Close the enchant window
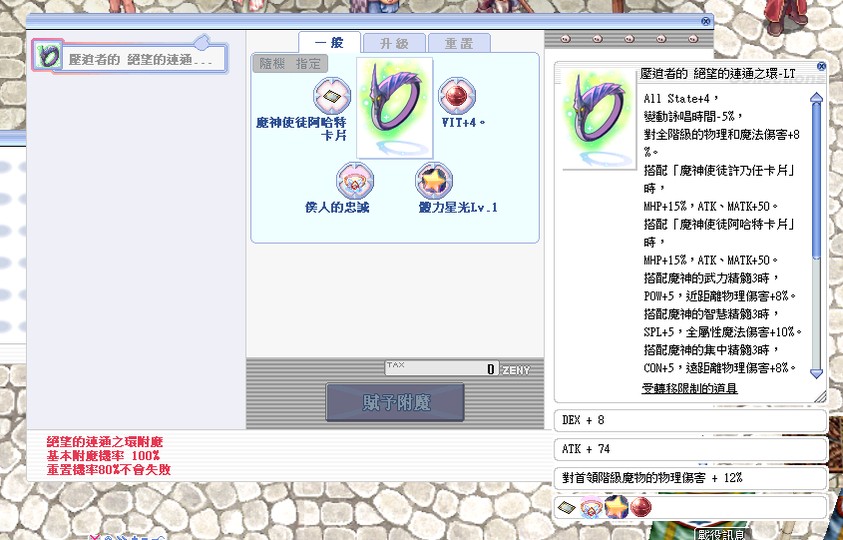 click(706, 20)
